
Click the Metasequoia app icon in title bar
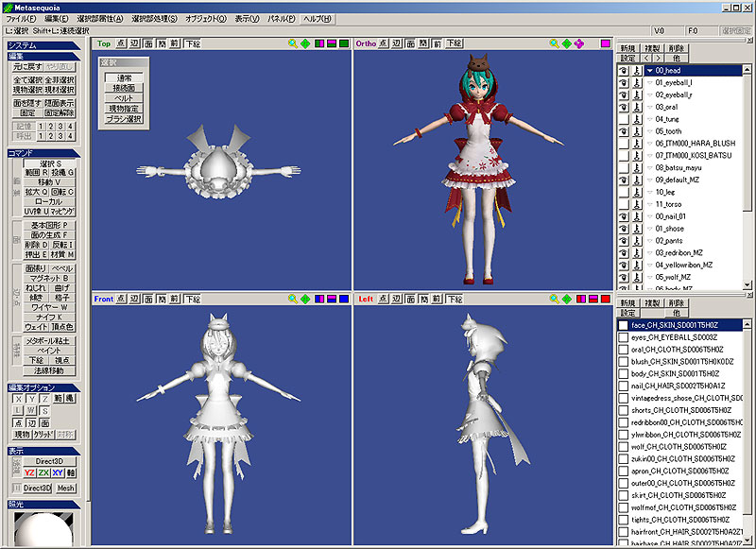tap(8, 8)
